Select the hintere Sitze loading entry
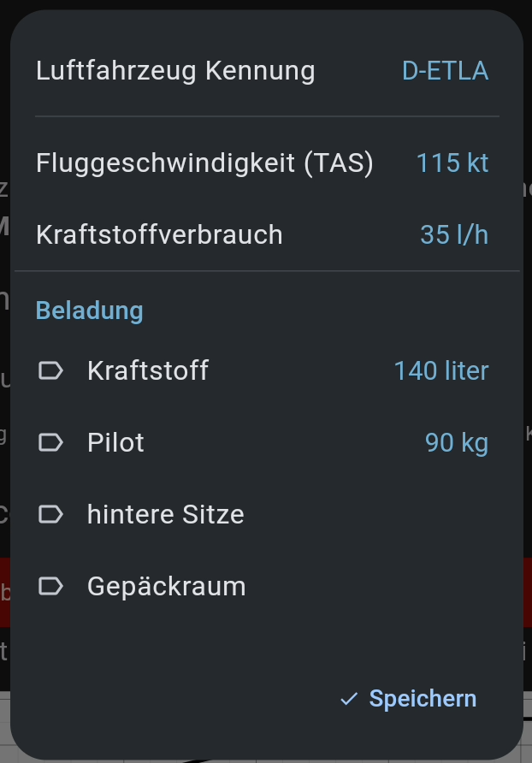532x763 pixels. coord(165,514)
